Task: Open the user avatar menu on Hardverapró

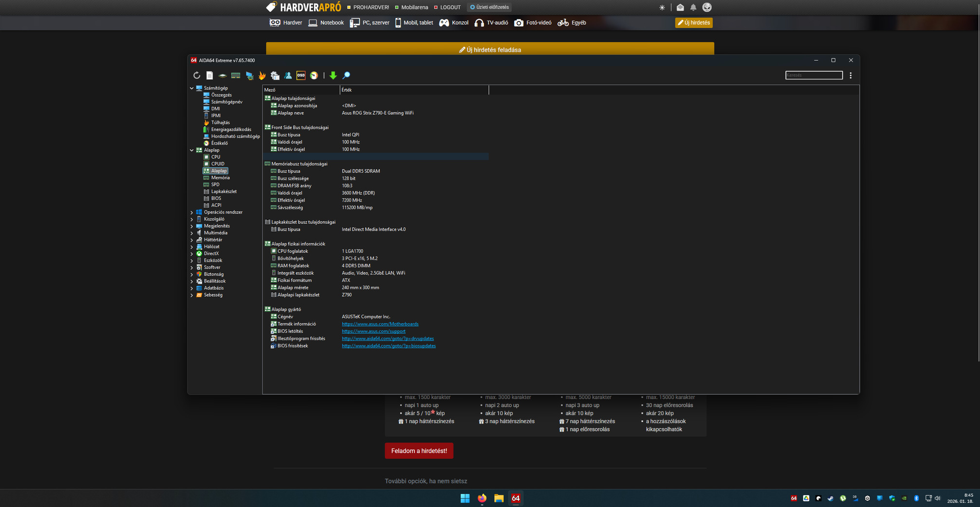Action: (707, 7)
